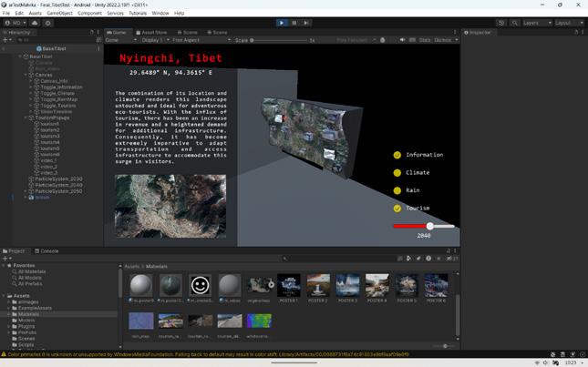Open the Layers dropdown
588x367 pixels.
coord(534,23)
